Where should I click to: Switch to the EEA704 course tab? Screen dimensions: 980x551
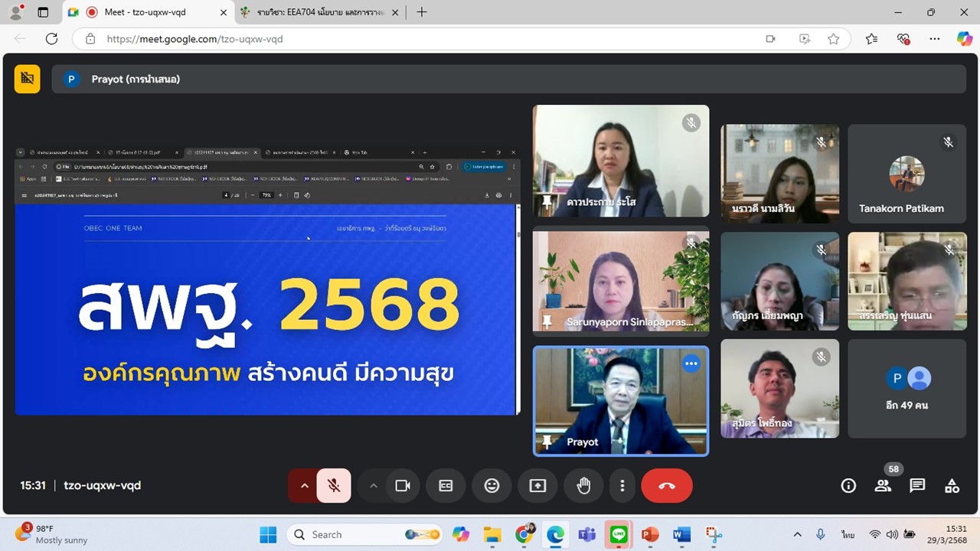pyautogui.click(x=320, y=12)
